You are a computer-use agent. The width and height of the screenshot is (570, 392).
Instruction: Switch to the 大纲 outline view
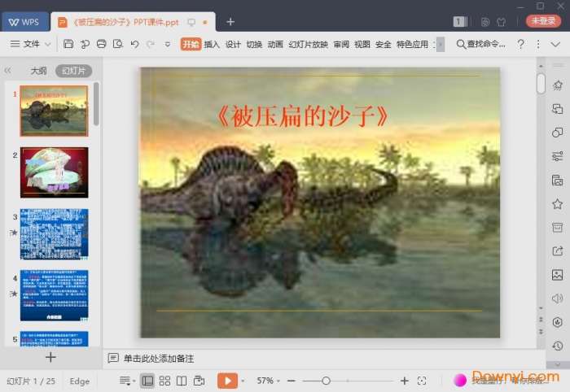(38, 71)
